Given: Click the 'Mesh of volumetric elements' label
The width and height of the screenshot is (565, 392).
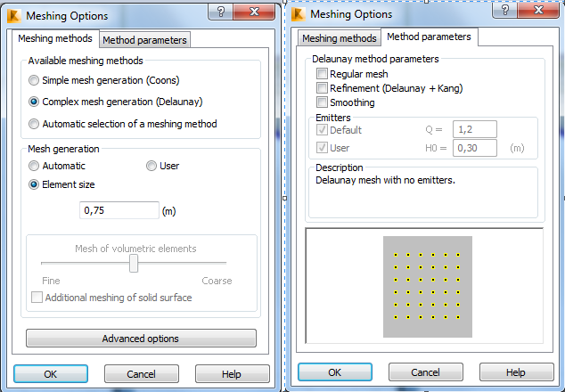Looking at the screenshot, I should pyautogui.click(x=135, y=249).
